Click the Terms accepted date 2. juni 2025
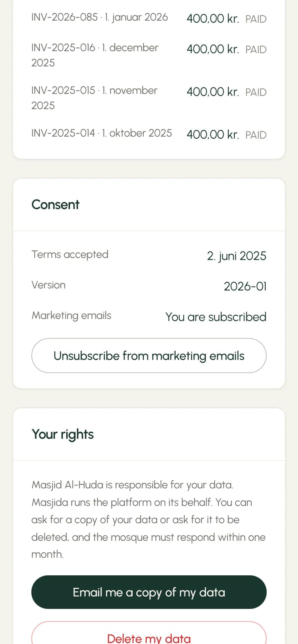This screenshot has width=298, height=644. [x=236, y=256]
